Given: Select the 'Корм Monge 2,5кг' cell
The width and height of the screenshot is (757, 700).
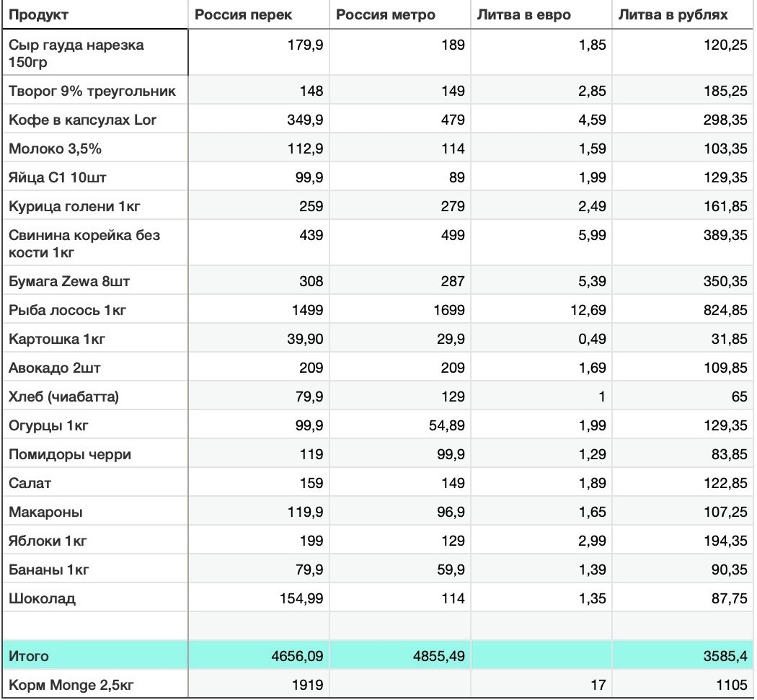Looking at the screenshot, I should point(94,686).
